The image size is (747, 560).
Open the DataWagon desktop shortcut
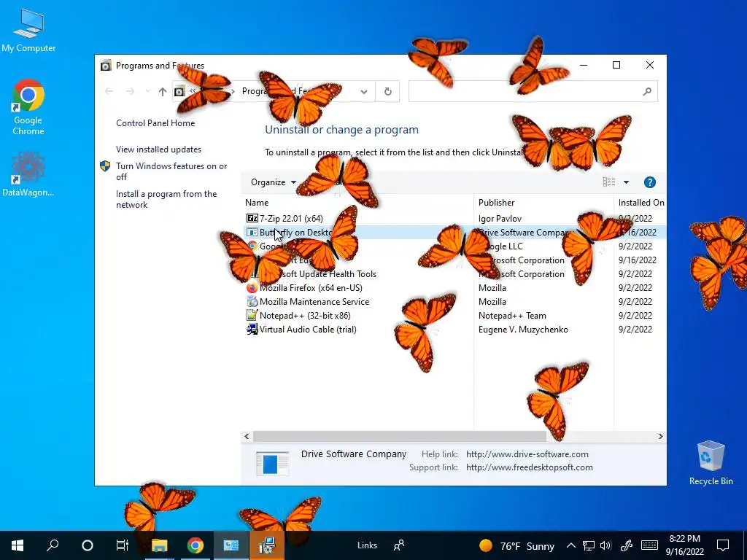(x=28, y=174)
